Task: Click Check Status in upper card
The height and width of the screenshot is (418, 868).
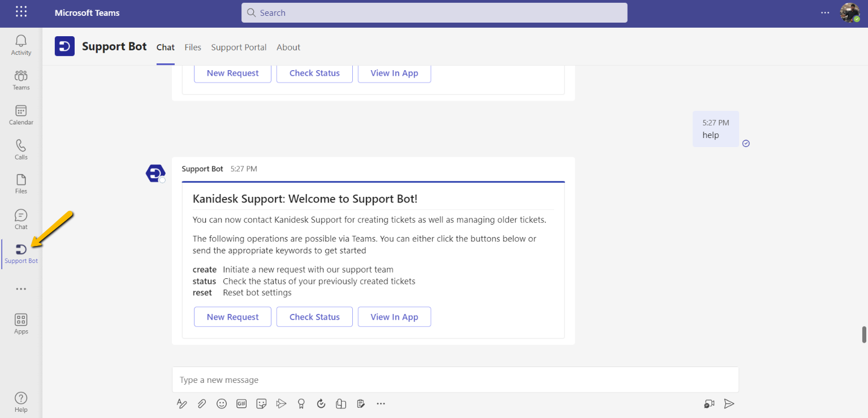Action: tap(314, 74)
